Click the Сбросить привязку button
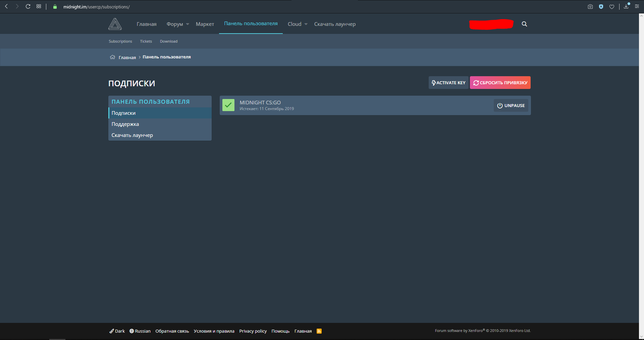644x340 pixels. (500, 83)
